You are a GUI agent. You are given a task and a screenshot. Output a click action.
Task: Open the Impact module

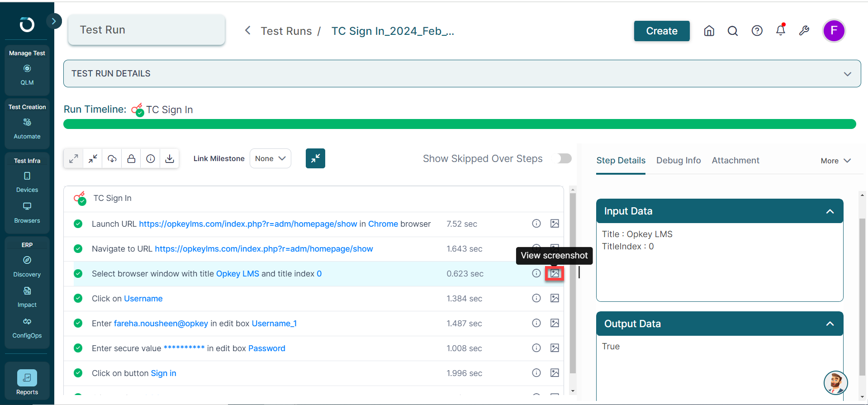pyautogui.click(x=27, y=297)
